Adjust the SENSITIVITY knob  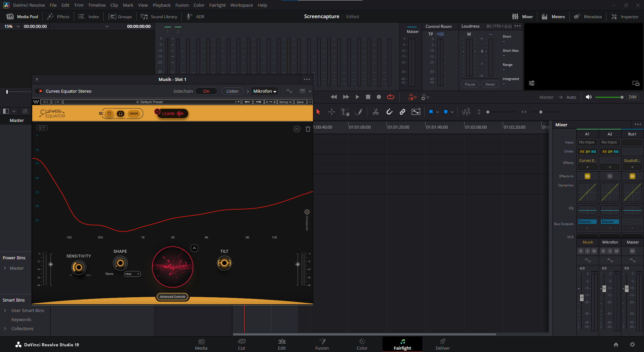point(79,267)
